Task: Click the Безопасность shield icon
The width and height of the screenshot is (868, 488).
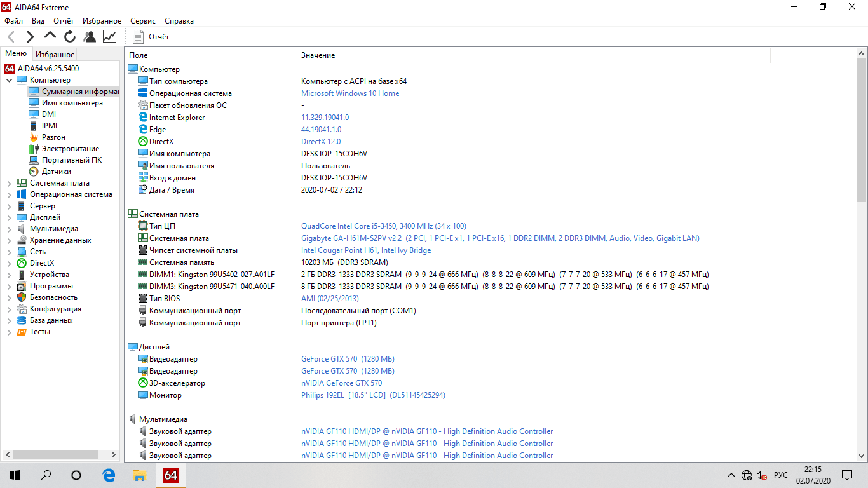Action: click(x=22, y=297)
